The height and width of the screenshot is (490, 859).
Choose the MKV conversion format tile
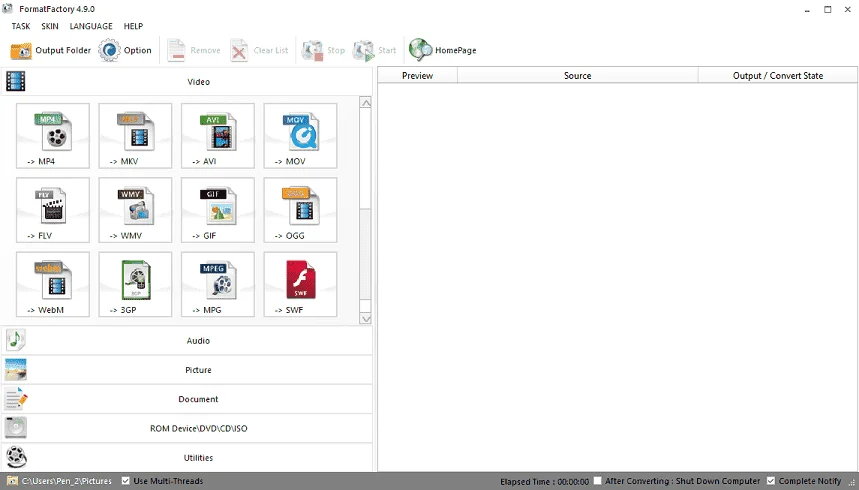tap(135, 135)
